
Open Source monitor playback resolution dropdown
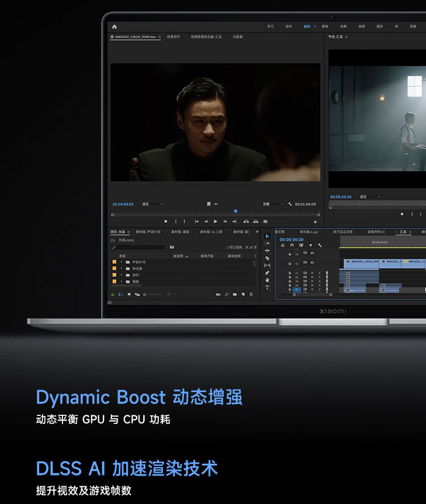pyautogui.click(x=273, y=204)
